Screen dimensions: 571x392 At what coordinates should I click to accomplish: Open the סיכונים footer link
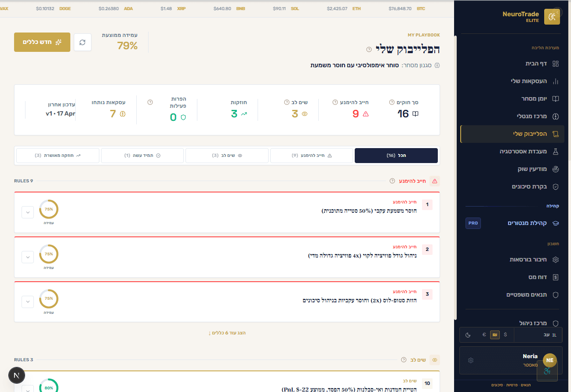pos(497,385)
